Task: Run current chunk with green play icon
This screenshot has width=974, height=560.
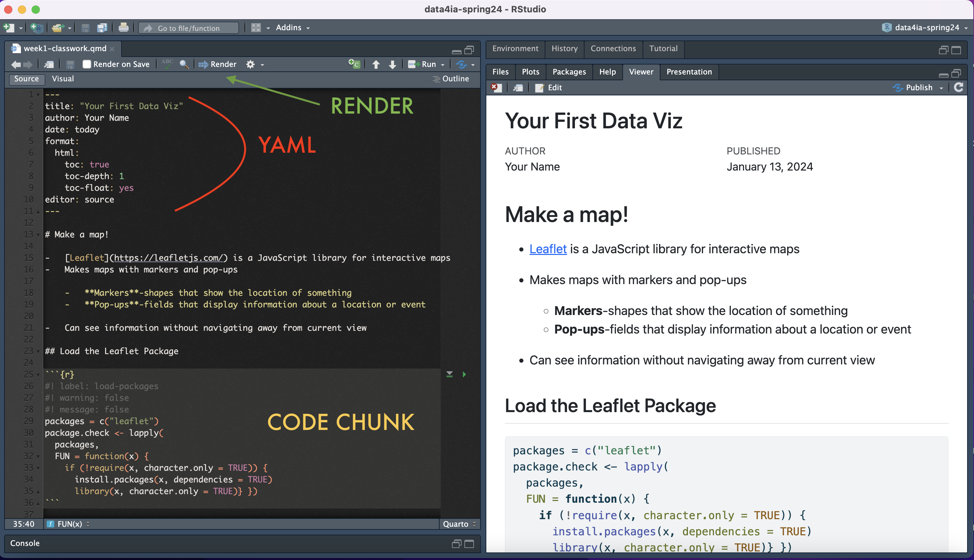Action: pyautogui.click(x=464, y=374)
